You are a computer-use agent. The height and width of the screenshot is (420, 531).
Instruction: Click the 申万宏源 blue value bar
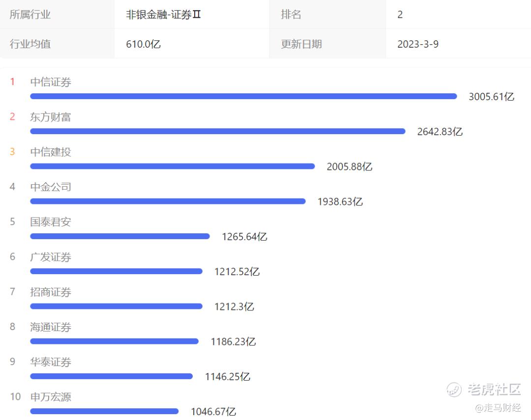point(104,411)
